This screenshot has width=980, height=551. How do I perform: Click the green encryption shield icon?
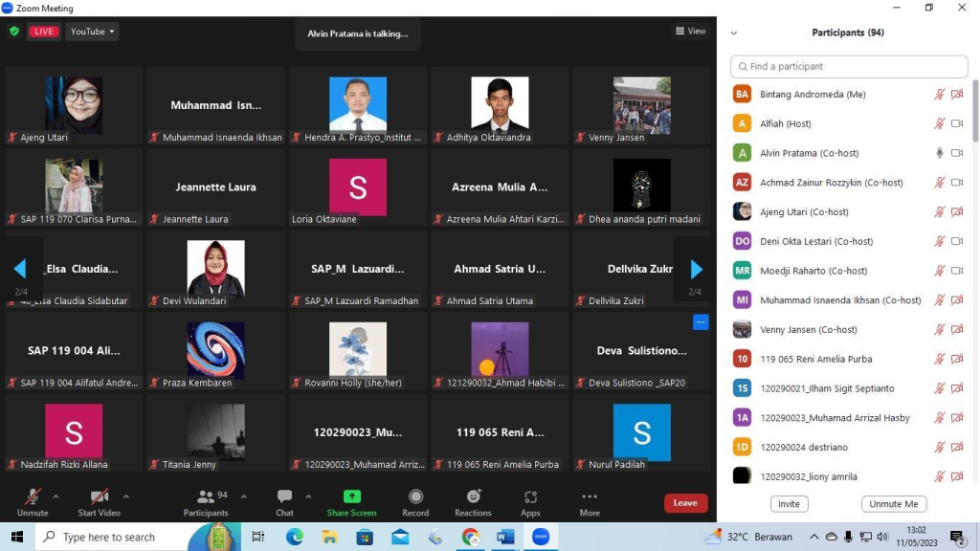click(x=14, y=32)
